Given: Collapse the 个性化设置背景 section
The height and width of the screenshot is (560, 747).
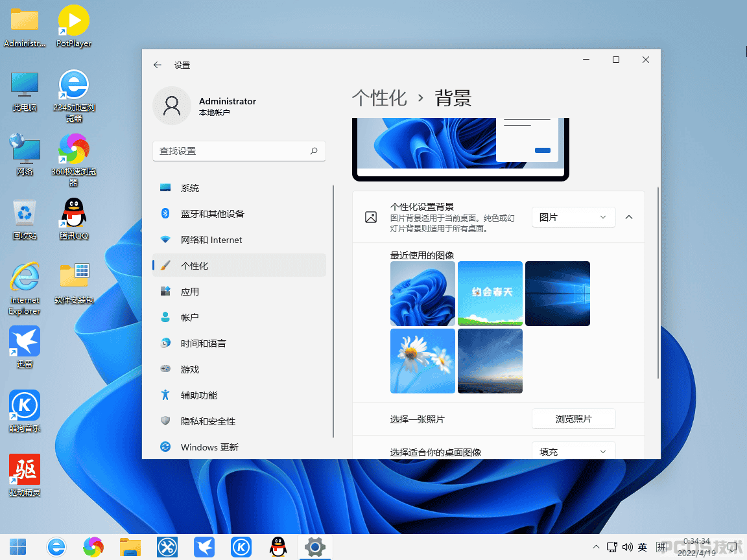Looking at the screenshot, I should (629, 217).
